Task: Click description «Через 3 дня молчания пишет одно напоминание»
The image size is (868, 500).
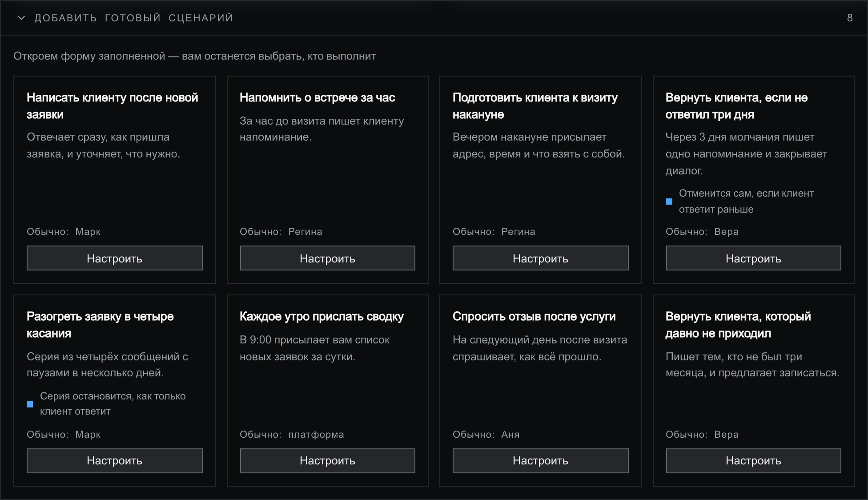Action: coord(746,154)
